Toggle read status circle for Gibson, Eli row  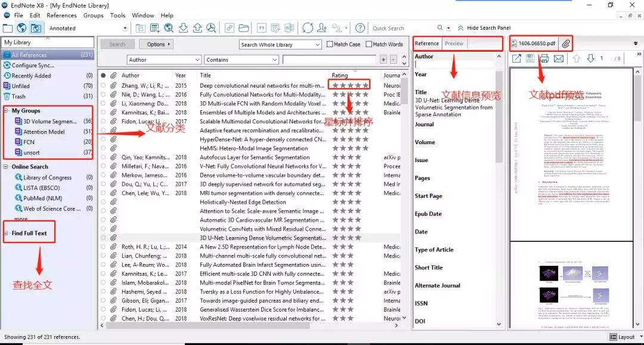[x=103, y=301]
